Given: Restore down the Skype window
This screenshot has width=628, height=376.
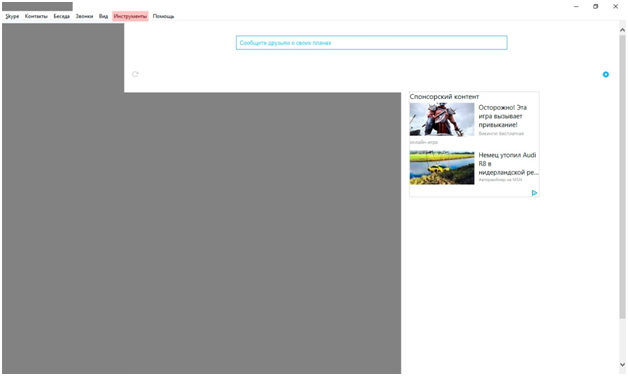Looking at the screenshot, I should point(596,6).
